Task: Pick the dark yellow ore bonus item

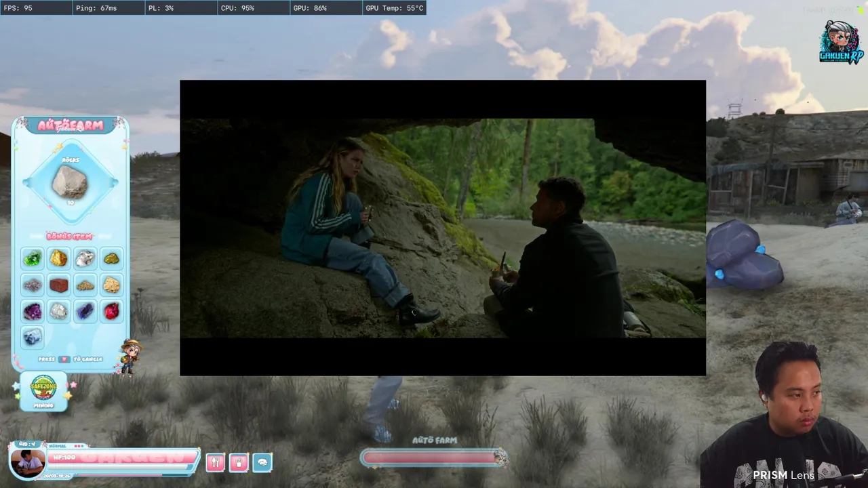Action: pos(112,258)
